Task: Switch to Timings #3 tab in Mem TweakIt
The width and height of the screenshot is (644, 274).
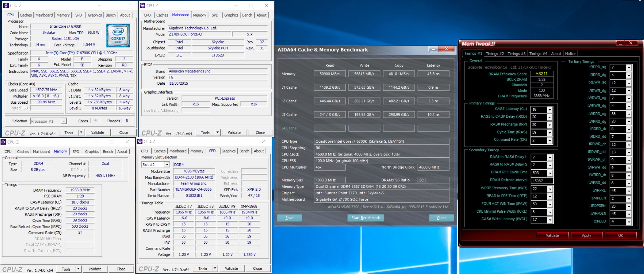Action: tap(516, 54)
